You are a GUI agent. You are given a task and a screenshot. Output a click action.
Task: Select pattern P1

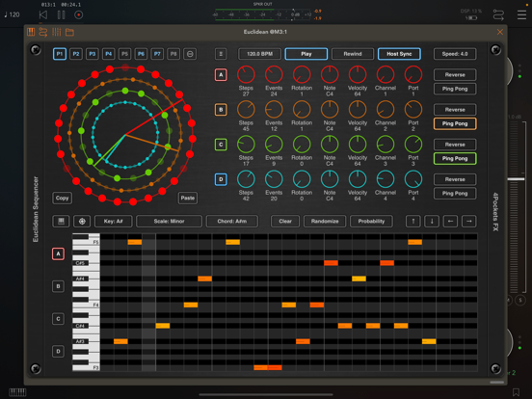pyautogui.click(x=60, y=54)
